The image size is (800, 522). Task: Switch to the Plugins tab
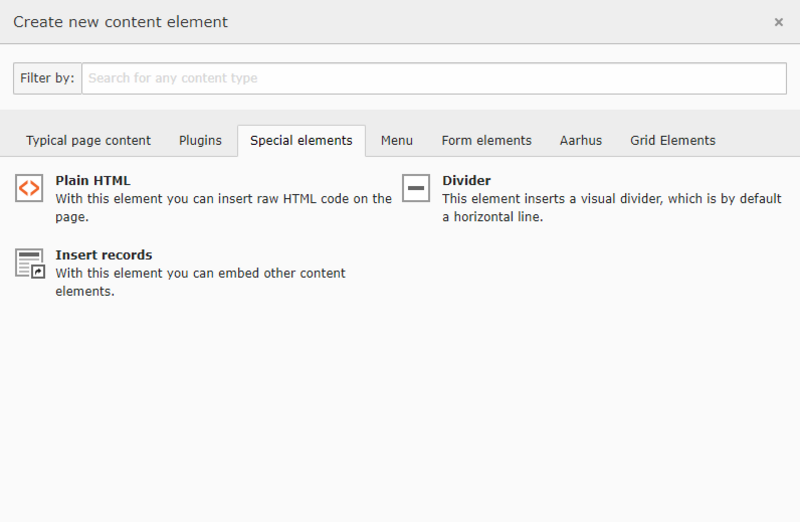tap(201, 141)
